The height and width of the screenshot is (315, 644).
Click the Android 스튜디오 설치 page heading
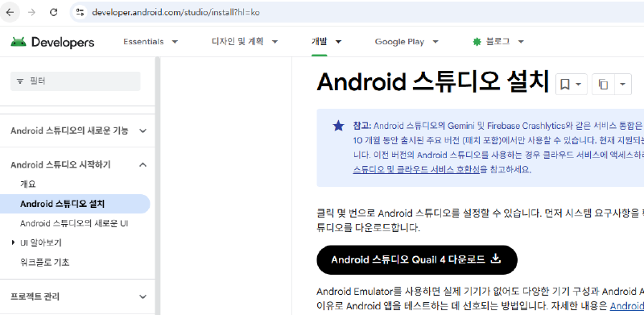(433, 82)
